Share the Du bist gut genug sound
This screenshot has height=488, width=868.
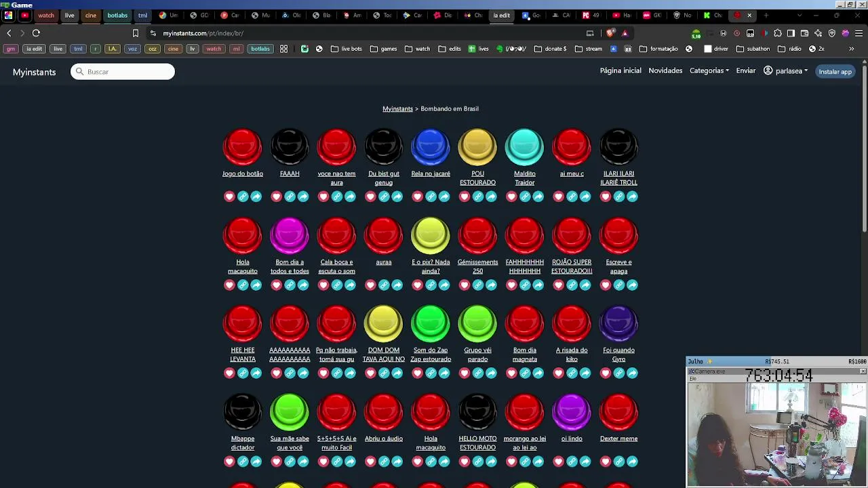(x=397, y=197)
